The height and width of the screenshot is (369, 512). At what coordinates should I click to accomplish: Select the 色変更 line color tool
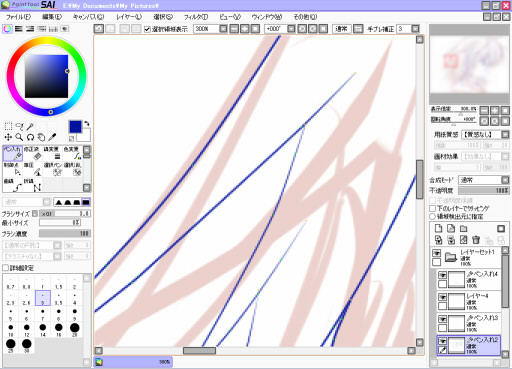point(72,153)
